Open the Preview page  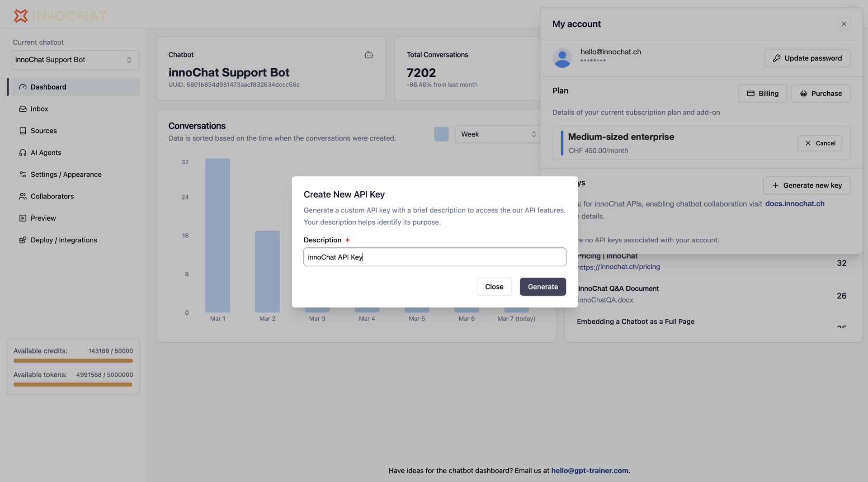click(43, 218)
